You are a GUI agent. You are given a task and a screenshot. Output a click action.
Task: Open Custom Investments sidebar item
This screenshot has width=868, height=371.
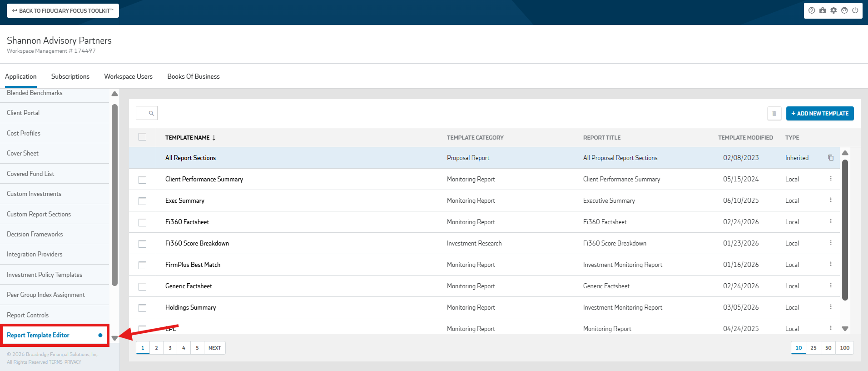pyautogui.click(x=55, y=194)
